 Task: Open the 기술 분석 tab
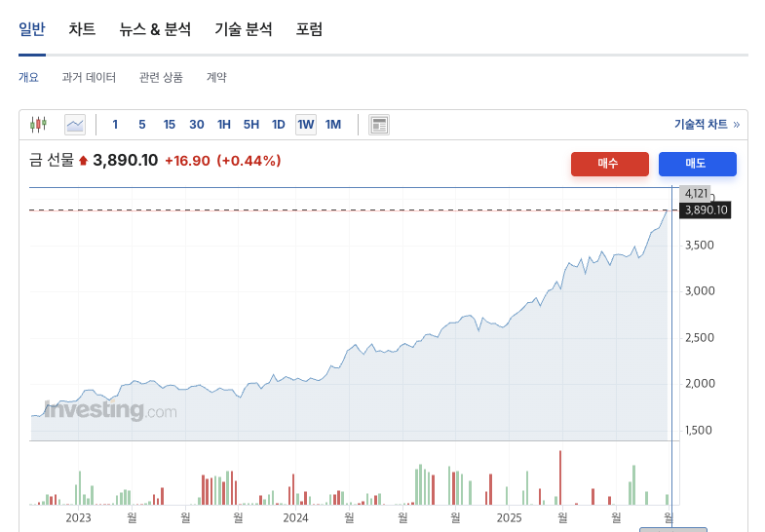click(244, 29)
